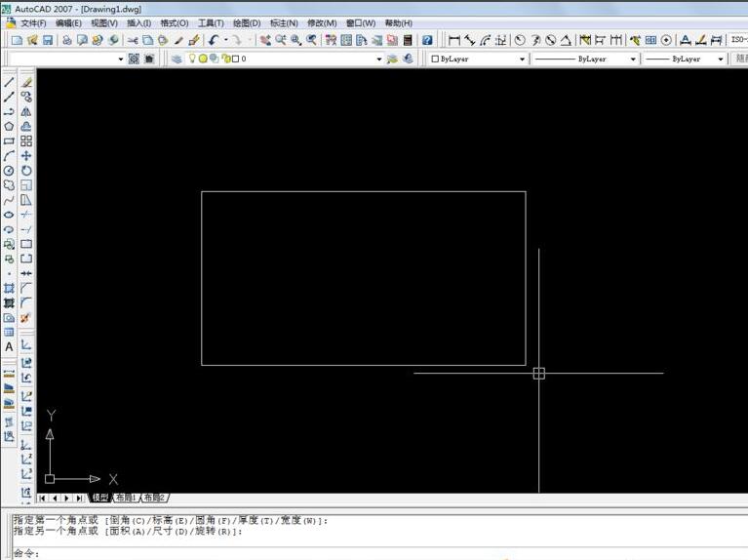
Task: Select the Aligned dimension tool
Action: 469,41
